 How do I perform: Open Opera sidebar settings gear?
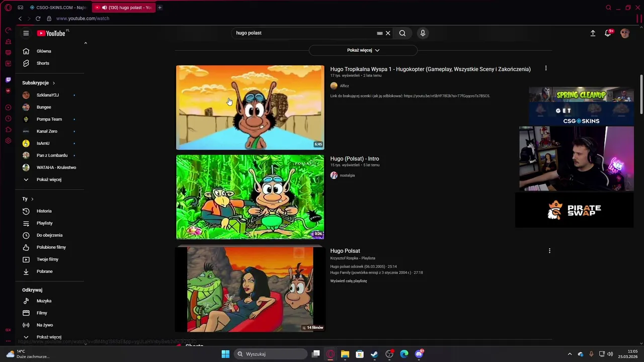pos(8,140)
